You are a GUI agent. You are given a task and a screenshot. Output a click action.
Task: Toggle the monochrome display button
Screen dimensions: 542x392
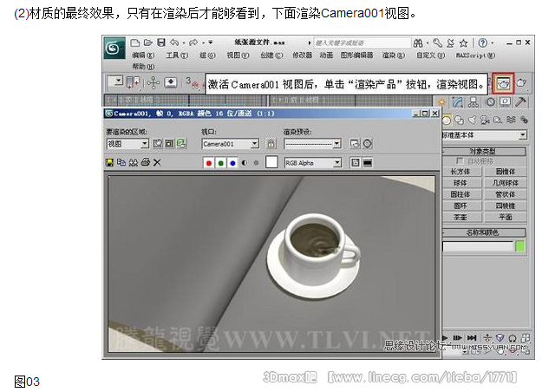pyautogui.click(x=256, y=163)
